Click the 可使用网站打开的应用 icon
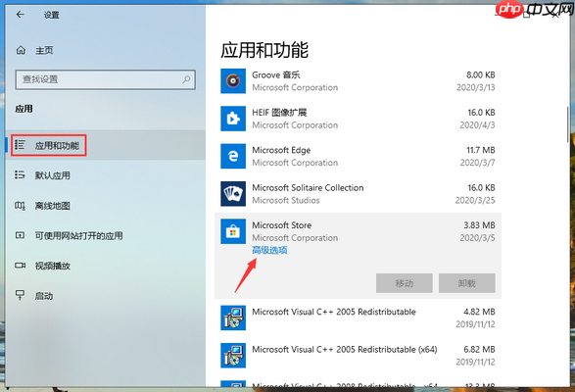575x392 pixels. [x=20, y=235]
